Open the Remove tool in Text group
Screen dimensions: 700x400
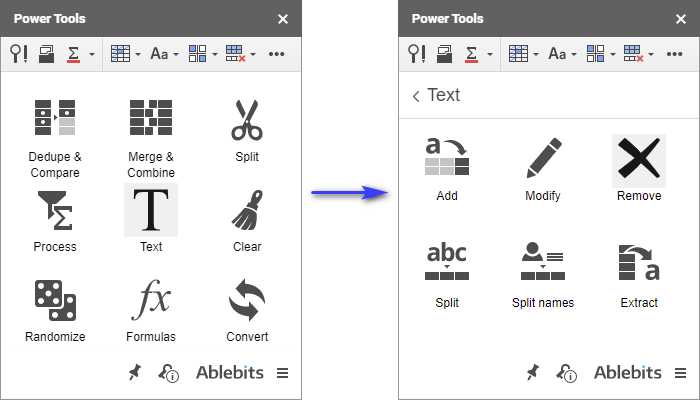(x=639, y=168)
